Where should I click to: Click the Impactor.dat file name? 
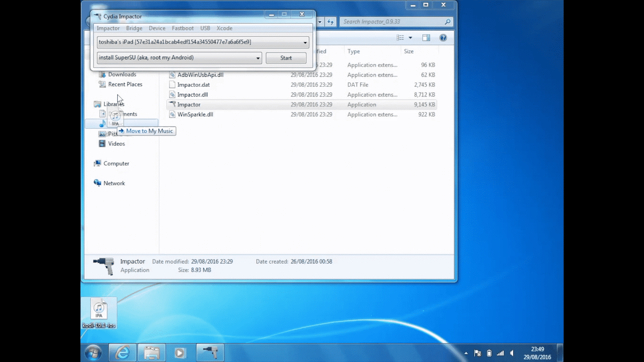point(194,85)
